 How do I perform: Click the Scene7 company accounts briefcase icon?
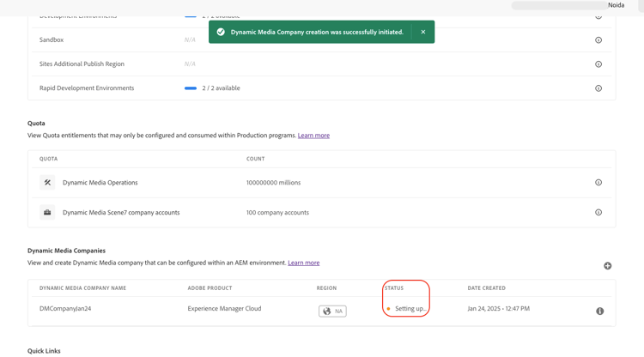tap(47, 213)
